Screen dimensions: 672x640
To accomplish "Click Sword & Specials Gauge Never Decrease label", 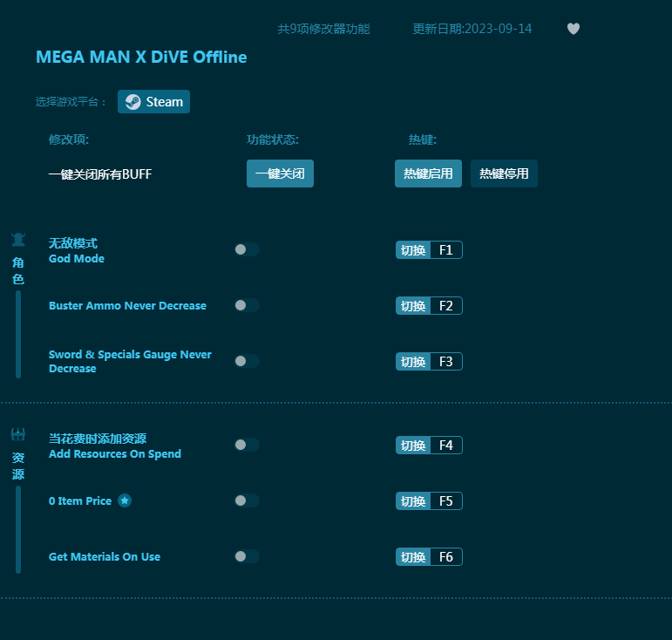I will pyautogui.click(x=130, y=361).
